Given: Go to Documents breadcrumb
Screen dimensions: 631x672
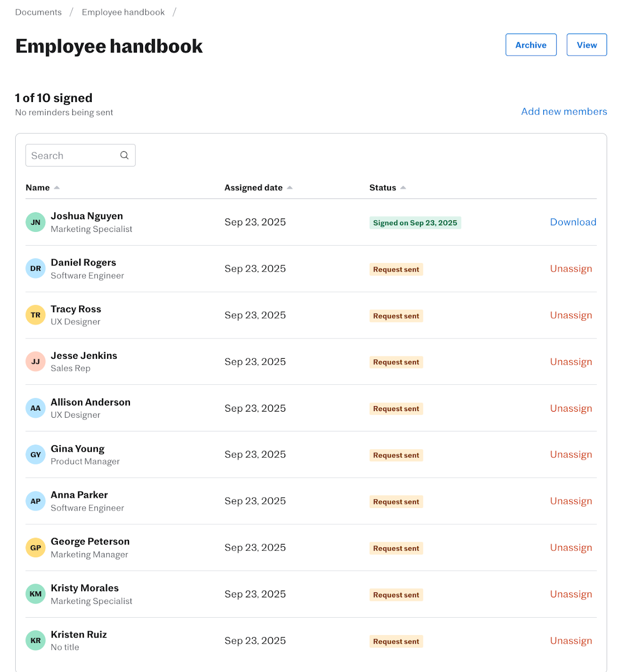Looking at the screenshot, I should [x=39, y=12].
